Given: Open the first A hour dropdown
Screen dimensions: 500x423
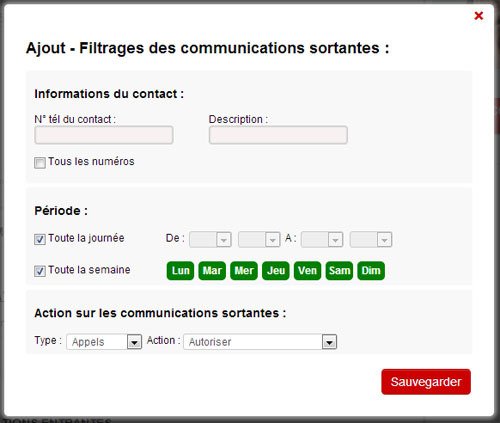Looking at the screenshot, I should (322, 239).
